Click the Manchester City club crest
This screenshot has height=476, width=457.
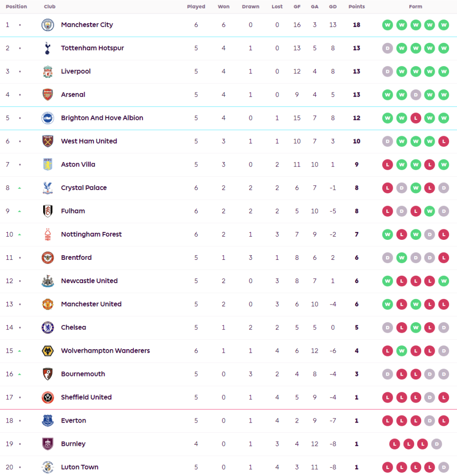click(47, 25)
